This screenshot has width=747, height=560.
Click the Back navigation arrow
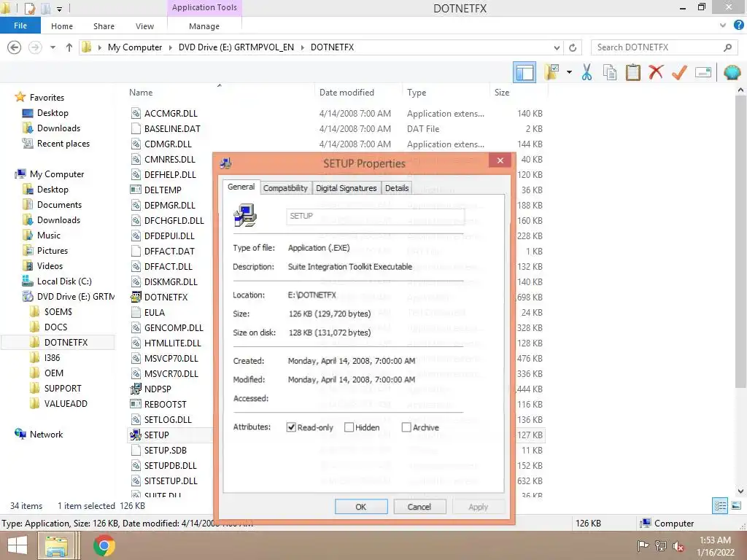15,47
